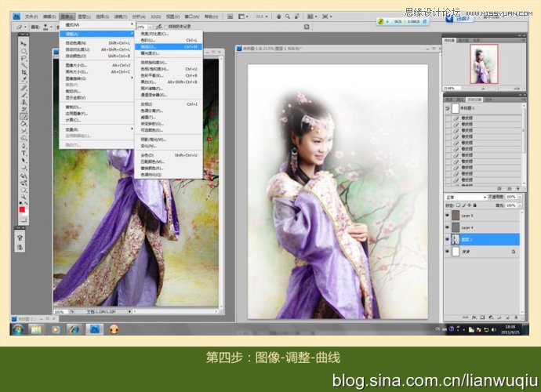This screenshot has width=541, height=392.
Task: Click the red foreground color swatch
Action: (23, 209)
